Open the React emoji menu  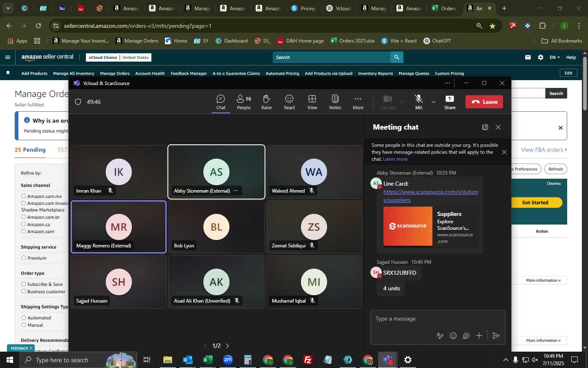[290, 102]
